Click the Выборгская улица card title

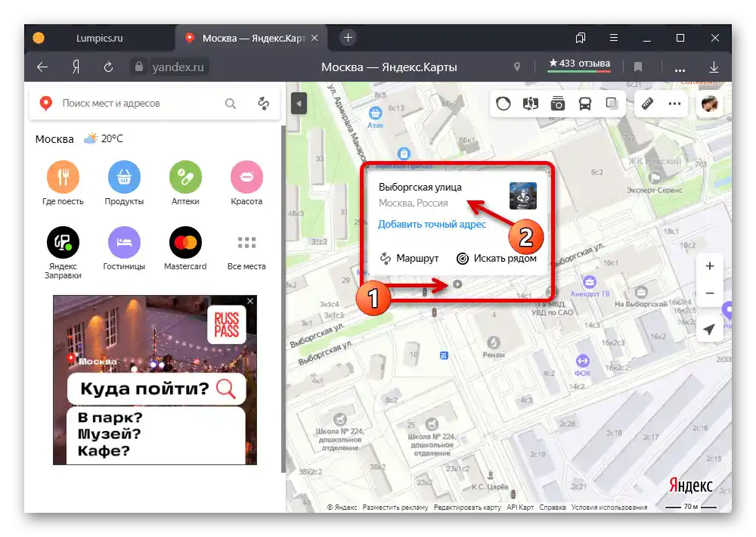420,188
